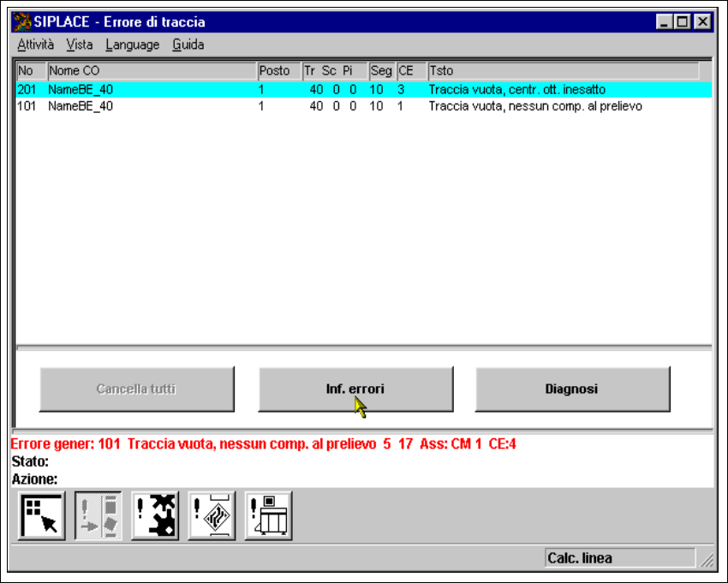This screenshot has height=583, width=728.
Task: Open the grid selection cursor icon
Action: [41, 515]
